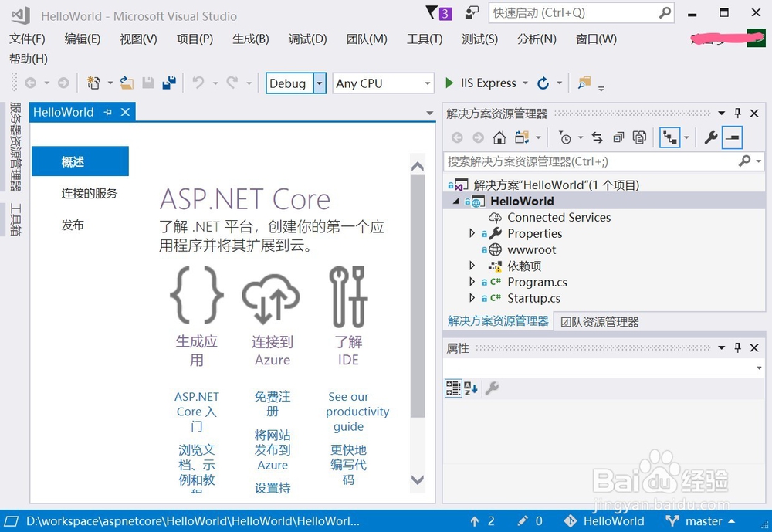Click the Save All toolbar icon
772x532 pixels.
[x=169, y=83]
